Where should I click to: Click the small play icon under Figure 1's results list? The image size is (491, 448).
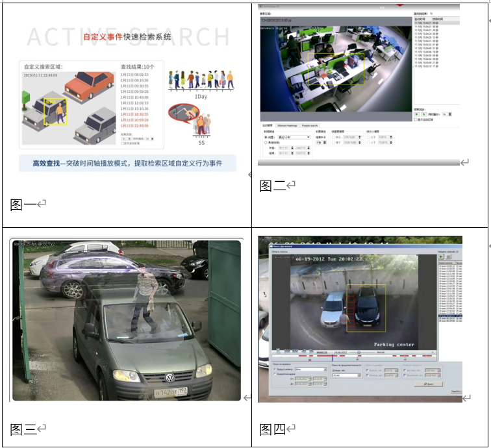[x=124, y=138]
